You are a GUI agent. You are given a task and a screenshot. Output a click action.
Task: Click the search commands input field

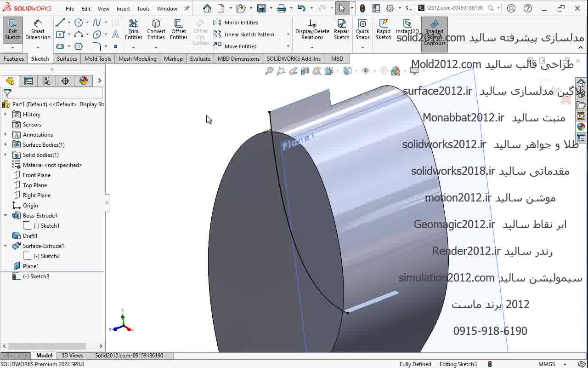(x=456, y=8)
